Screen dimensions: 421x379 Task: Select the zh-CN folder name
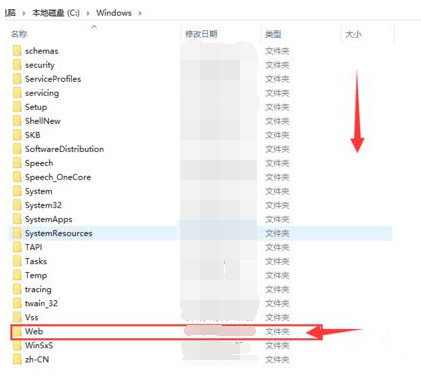pos(37,359)
